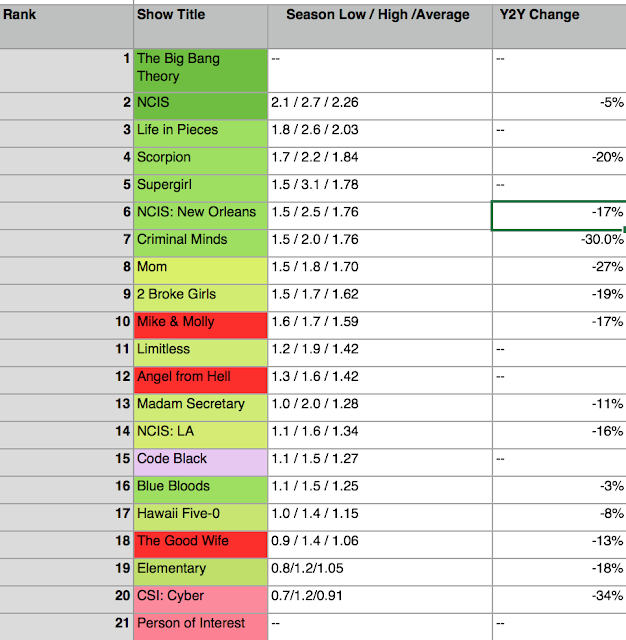Viewport: 626px width, 640px height.
Task: Click the NCIS ratings cell 2.1 / 2.7 / 2.26
Action: pos(380,103)
